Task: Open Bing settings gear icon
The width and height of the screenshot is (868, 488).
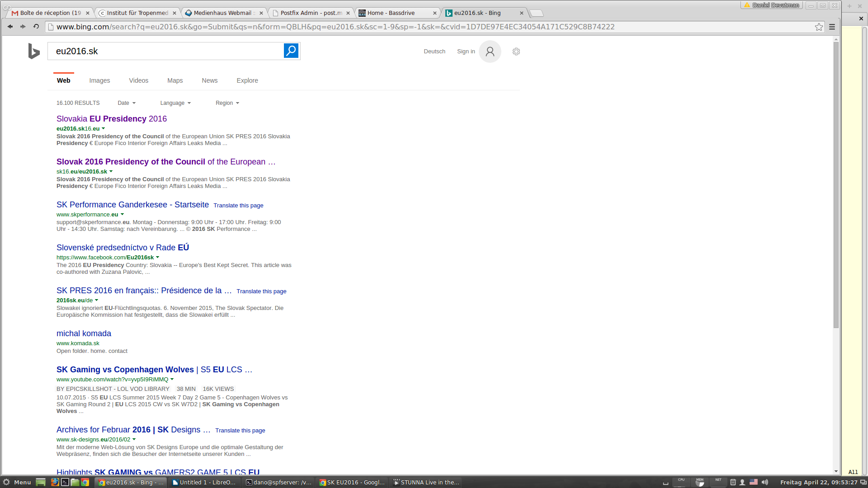Action: (x=516, y=52)
